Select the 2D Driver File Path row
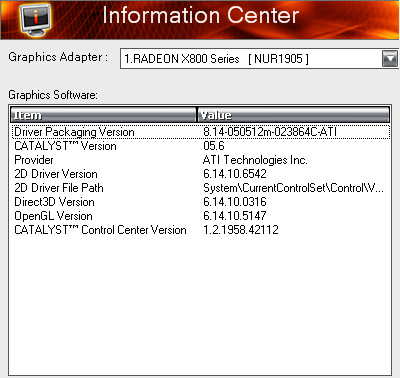Viewport: 400px width, 378px height. 201,188
